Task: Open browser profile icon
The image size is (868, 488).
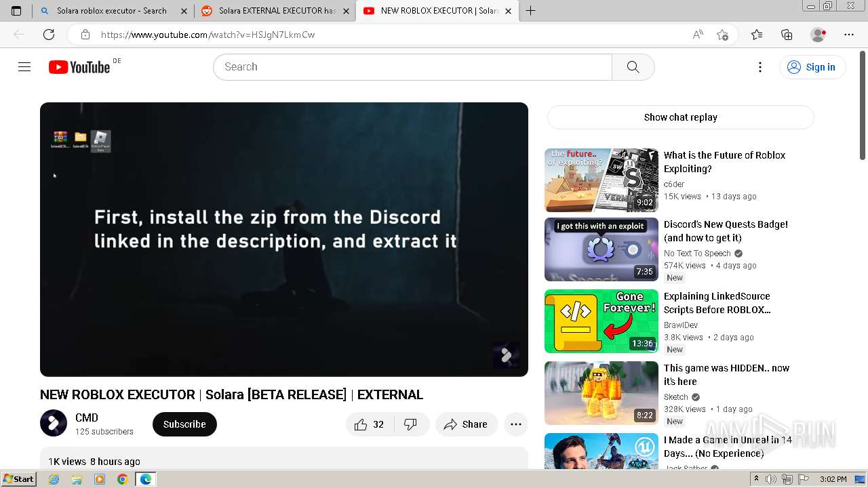Action: coord(818,35)
